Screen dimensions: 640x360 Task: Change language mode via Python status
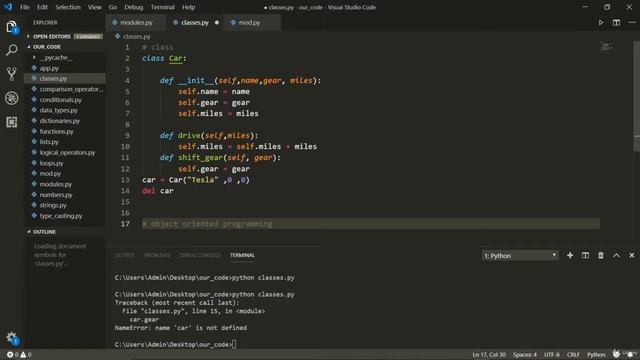(x=596, y=354)
